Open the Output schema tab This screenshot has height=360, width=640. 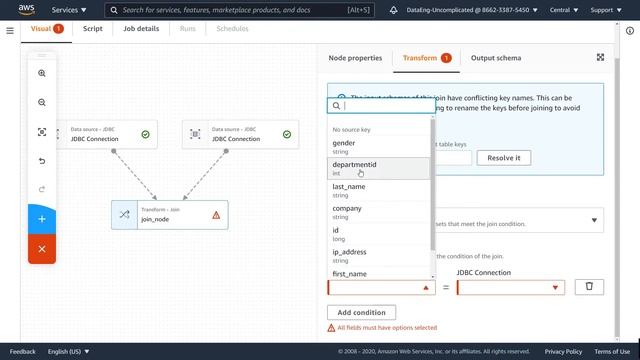(496, 58)
